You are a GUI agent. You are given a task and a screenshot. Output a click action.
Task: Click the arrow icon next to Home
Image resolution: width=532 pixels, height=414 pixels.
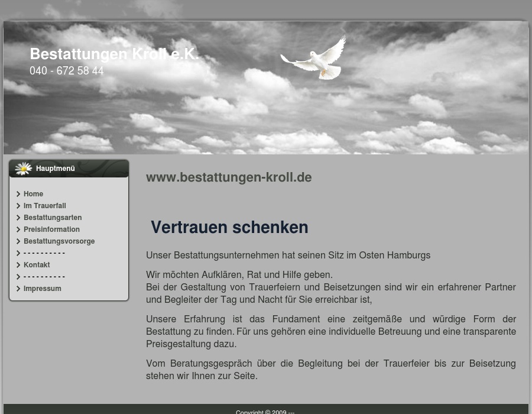tap(18, 194)
